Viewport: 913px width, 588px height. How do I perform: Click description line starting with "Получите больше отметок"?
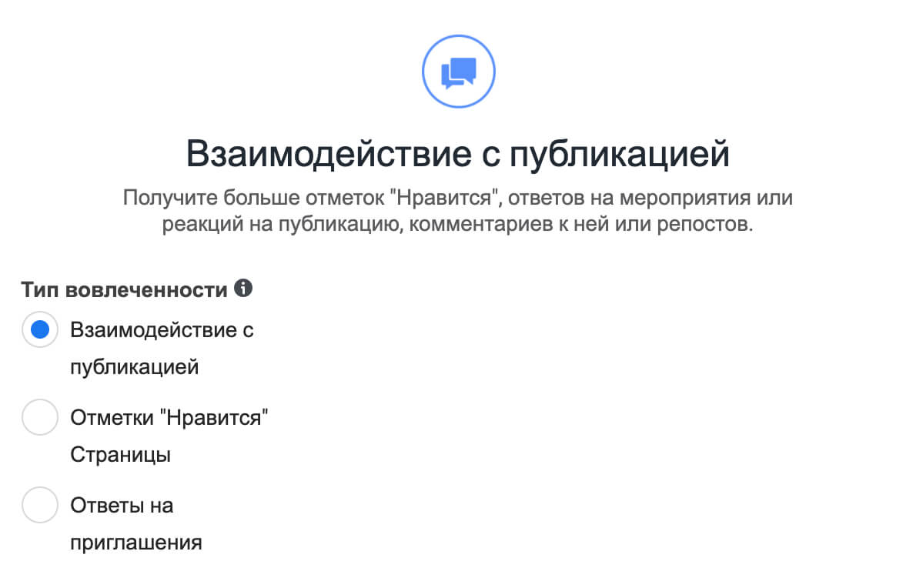click(x=458, y=198)
